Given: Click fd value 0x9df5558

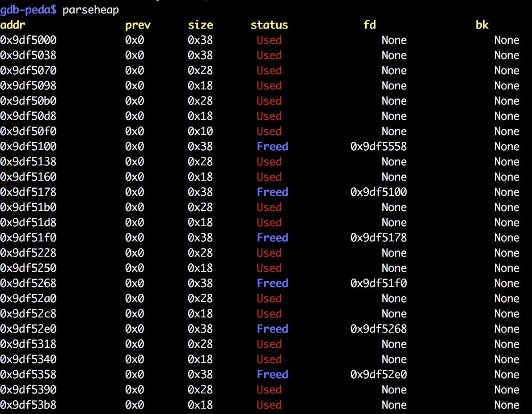Looking at the screenshot, I should click(378, 146).
